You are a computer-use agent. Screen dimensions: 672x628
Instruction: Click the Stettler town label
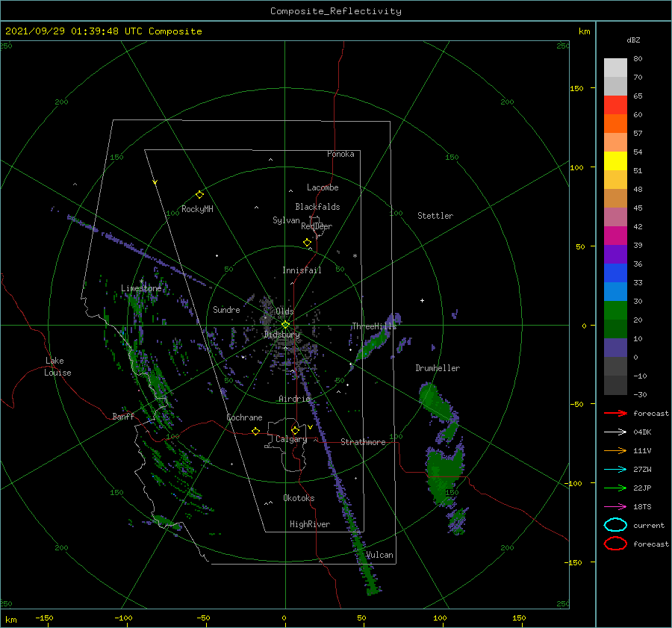coord(435,216)
